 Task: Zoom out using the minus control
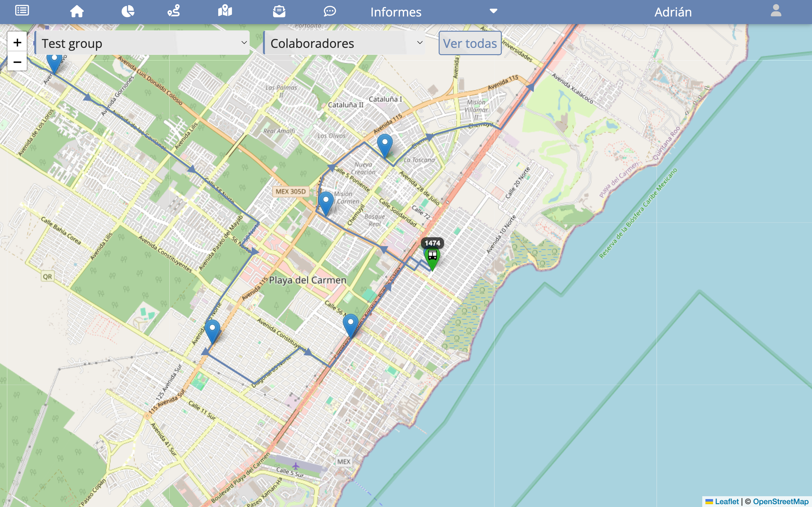[17, 61]
